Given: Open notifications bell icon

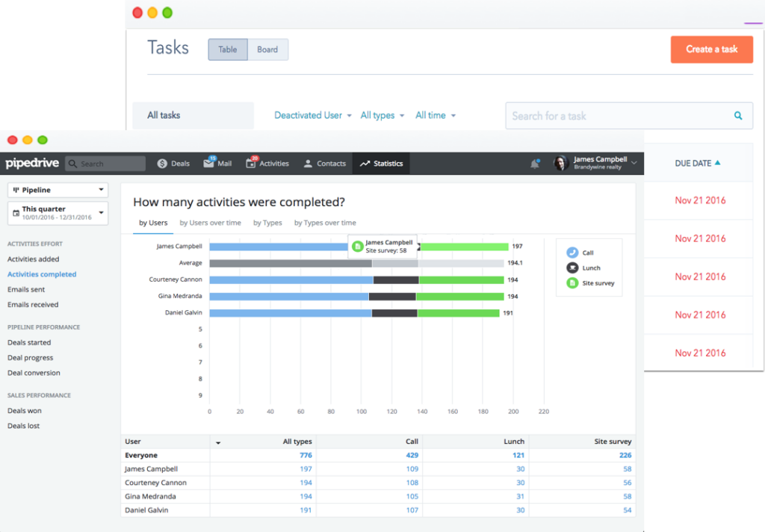Looking at the screenshot, I should point(535,164).
